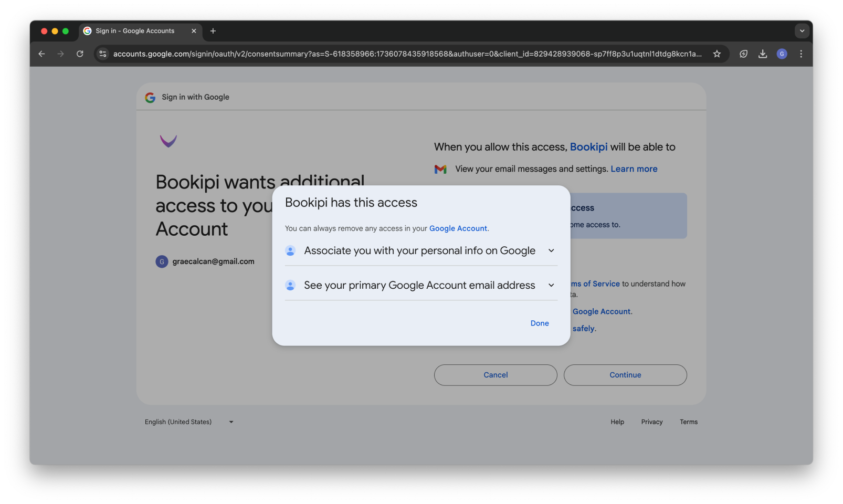The image size is (843, 504).
Task: Select the Sign in - Google Accounts tab
Action: (134, 31)
